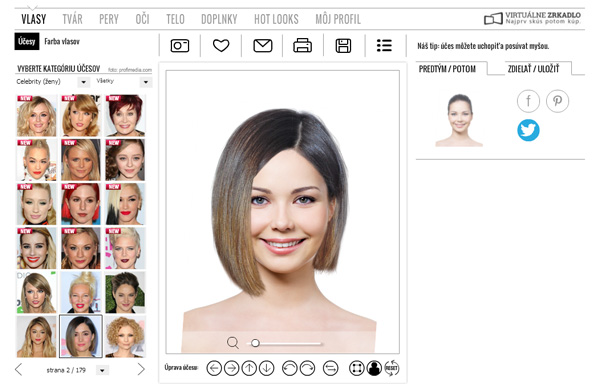Open the Celebrity (ženy) category dropdown

(x=83, y=82)
